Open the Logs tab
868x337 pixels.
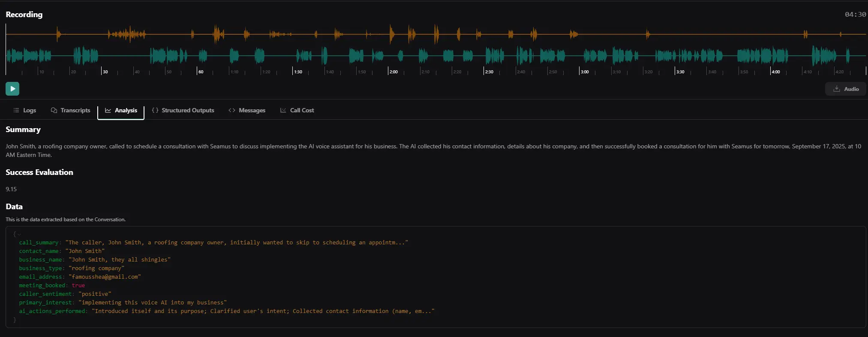pos(24,110)
